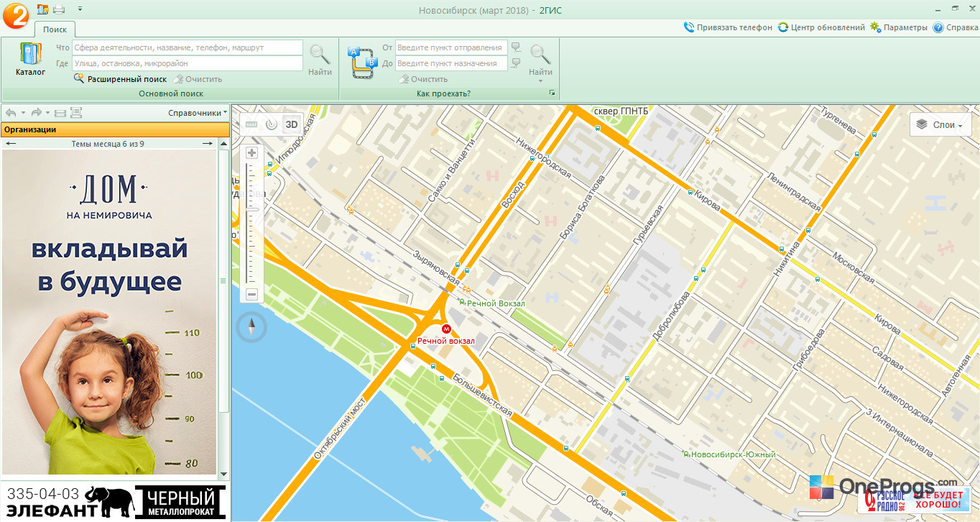
Task: Open the back history dropdown arrow
Action: click(23, 113)
